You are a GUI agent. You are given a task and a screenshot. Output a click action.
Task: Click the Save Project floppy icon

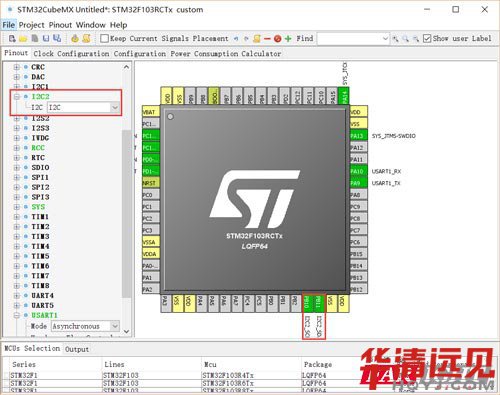click(x=46, y=39)
